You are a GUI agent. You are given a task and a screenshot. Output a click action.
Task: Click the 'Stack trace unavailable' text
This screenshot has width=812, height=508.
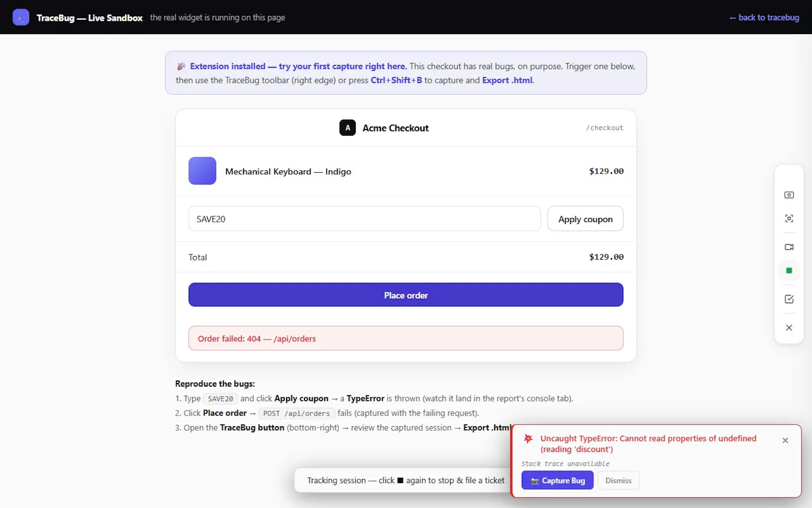tap(565, 464)
